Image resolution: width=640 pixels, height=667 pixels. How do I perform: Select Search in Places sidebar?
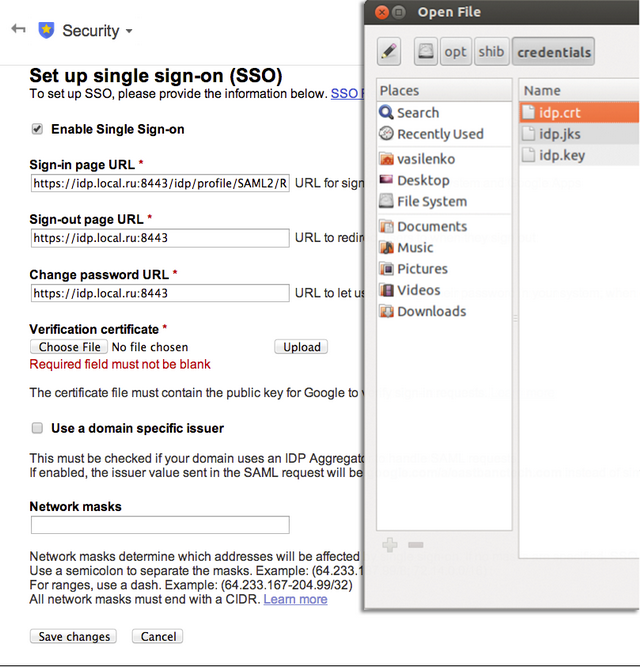444,113
